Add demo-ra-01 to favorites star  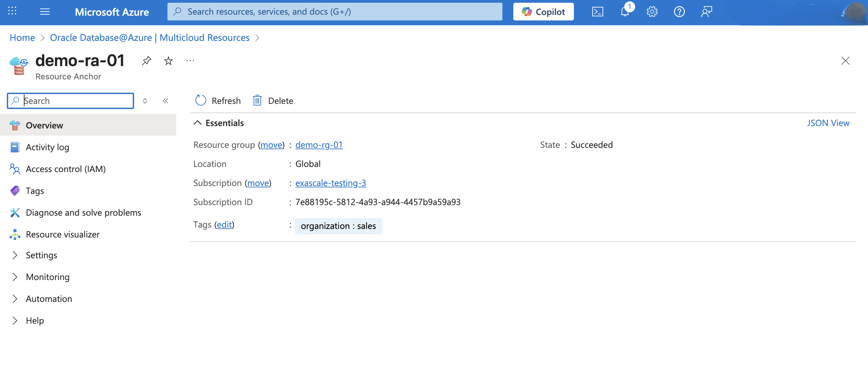click(168, 61)
